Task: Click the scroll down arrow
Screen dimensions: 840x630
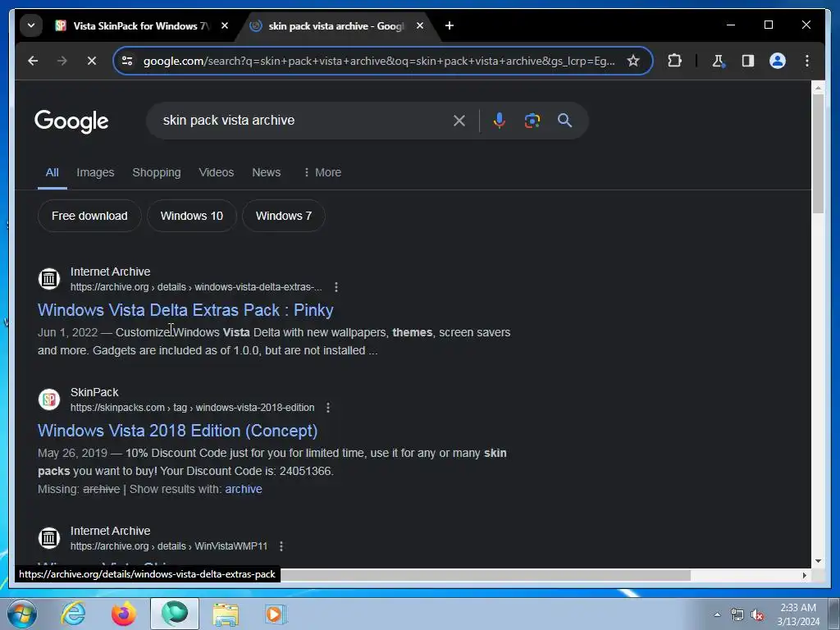Action: click(818, 561)
